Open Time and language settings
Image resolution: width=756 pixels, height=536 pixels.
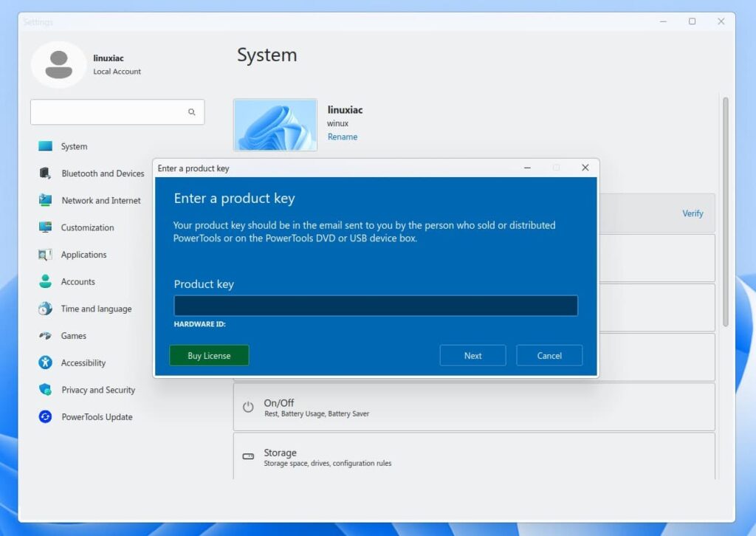click(x=44, y=309)
